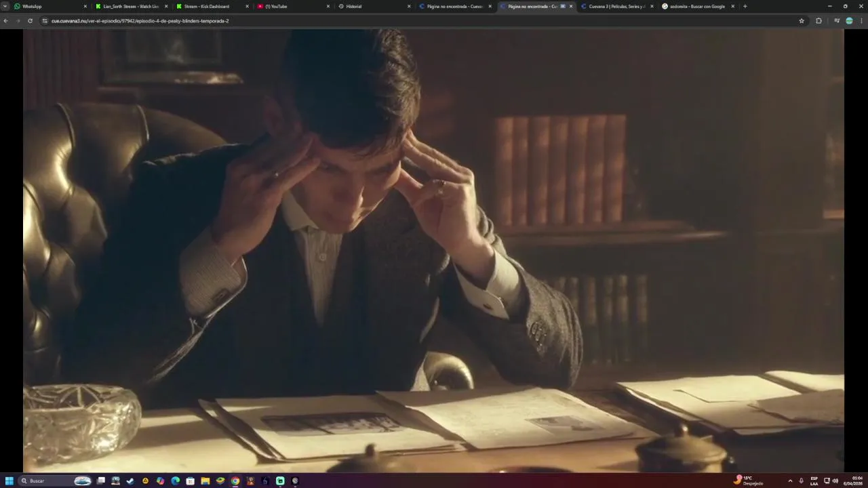Viewport: 868px width, 488px height.
Task: View site information icon in address bar
Action: coord(45,21)
